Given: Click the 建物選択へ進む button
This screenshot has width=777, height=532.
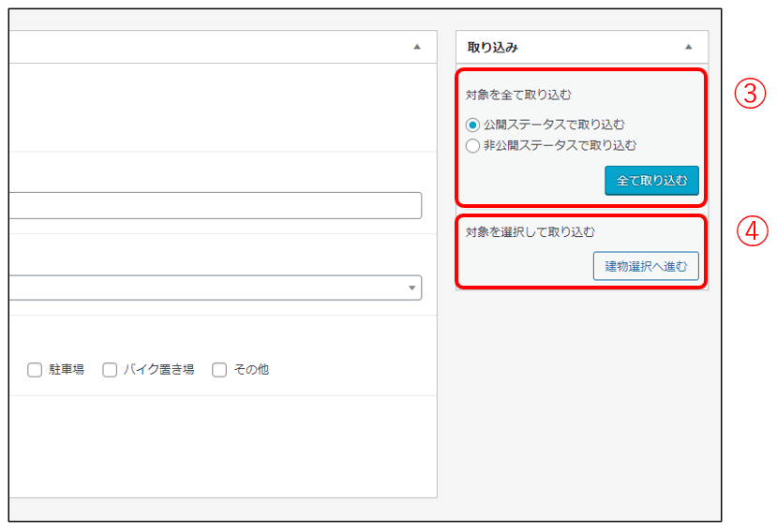Looking at the screenshot, I should [646, 266].
